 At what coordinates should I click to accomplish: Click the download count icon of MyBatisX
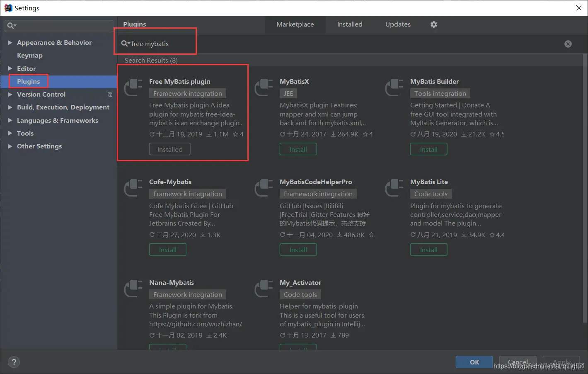click(333, 134)
